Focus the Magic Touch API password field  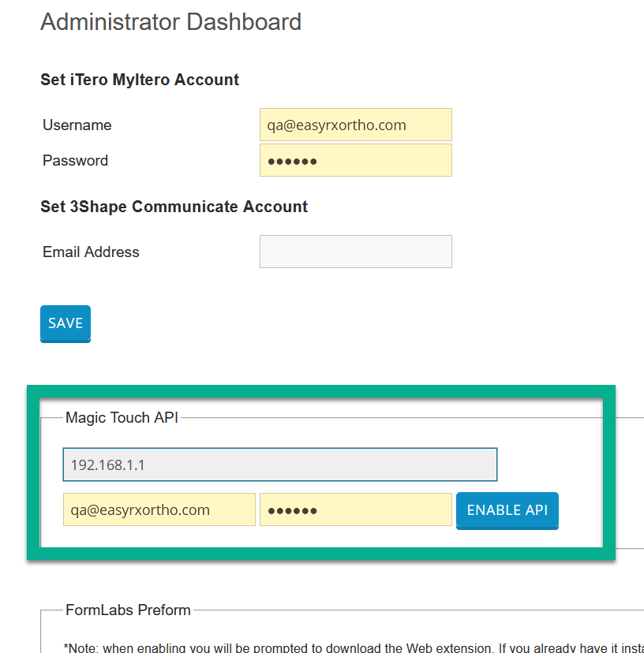(x=355, y=509)
